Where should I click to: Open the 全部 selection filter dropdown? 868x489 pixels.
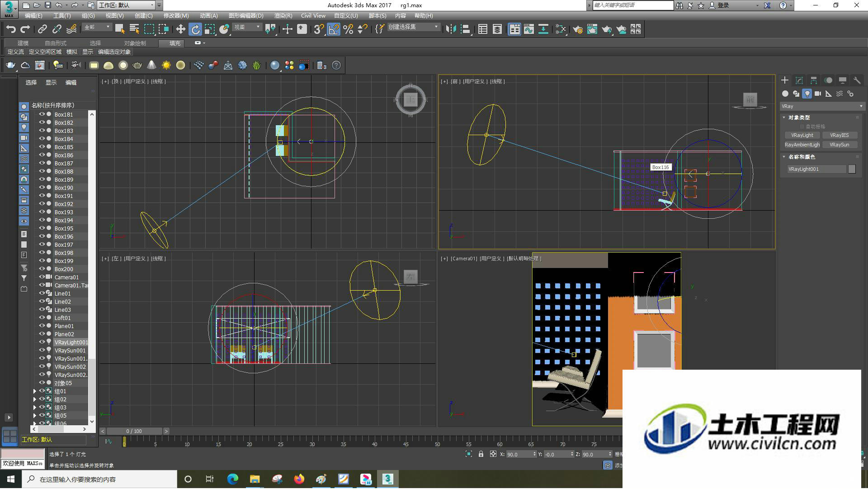tap(97, 28)
